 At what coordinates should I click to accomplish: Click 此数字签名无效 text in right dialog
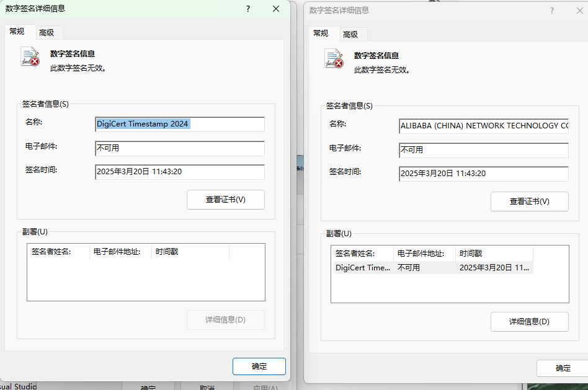pyautogui.click(x=381, y=69)
